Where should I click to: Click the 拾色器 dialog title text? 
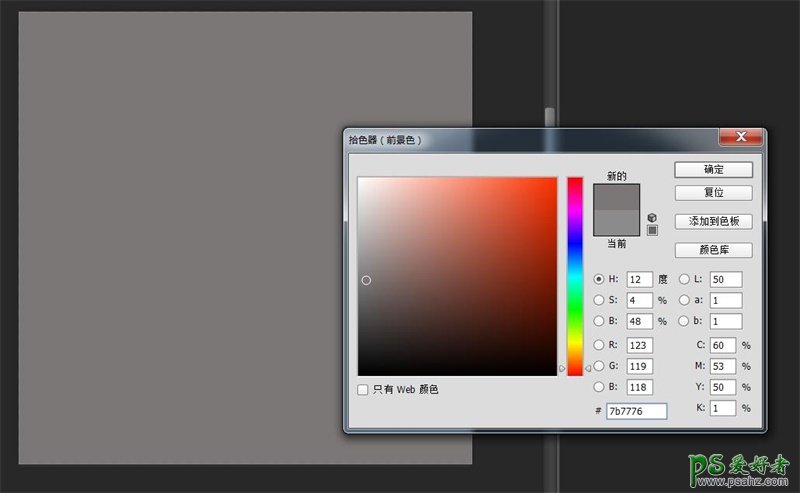tap(385, 140)
